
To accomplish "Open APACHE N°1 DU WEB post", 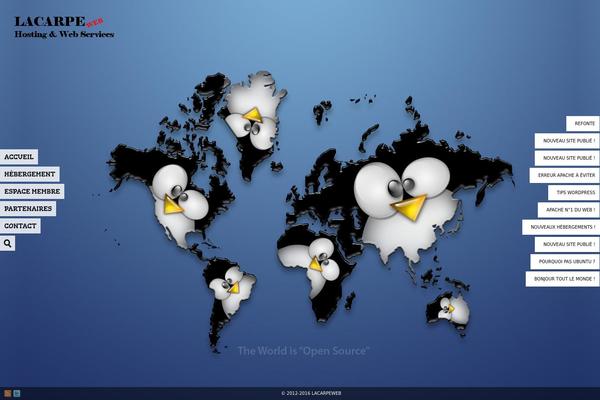I will [569, 210].
